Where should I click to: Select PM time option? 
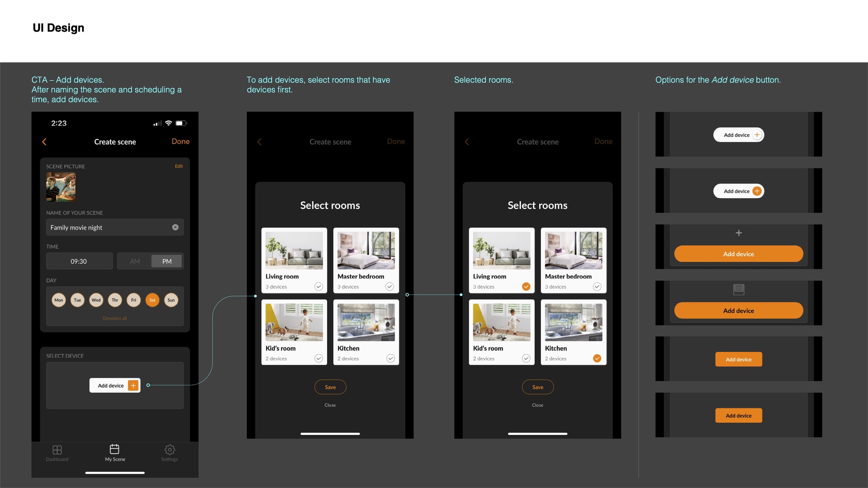click(167, 261)
